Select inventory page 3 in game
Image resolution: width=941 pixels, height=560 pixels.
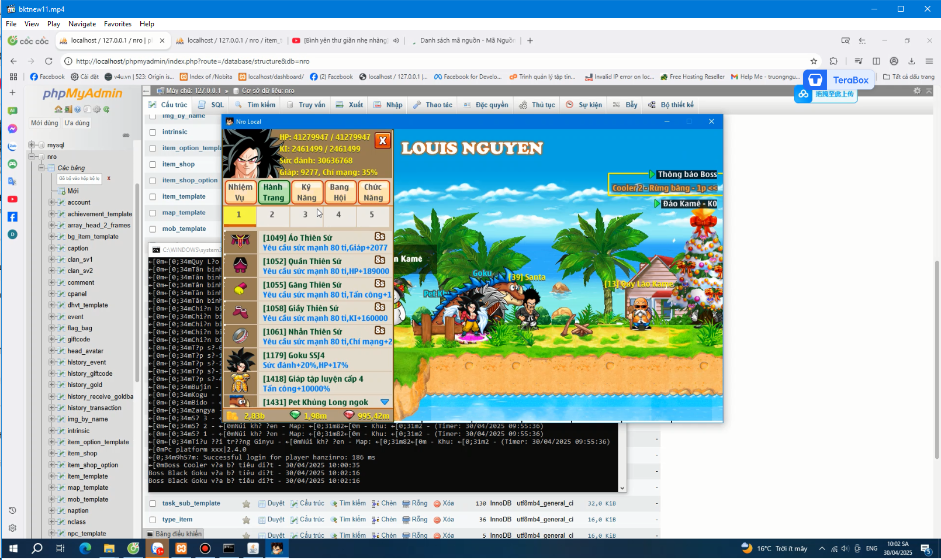(x=305, y=215)
